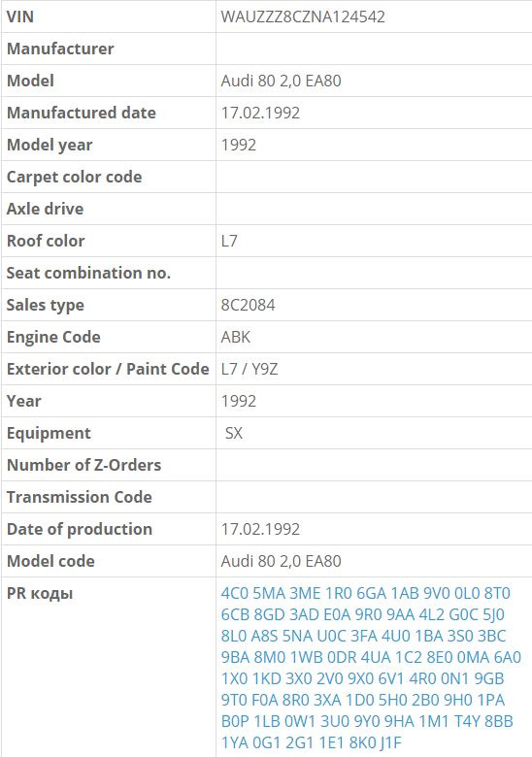532x757 pixels.
Task: Follow the J1F PR code link
Action: [x=389, y=742]
